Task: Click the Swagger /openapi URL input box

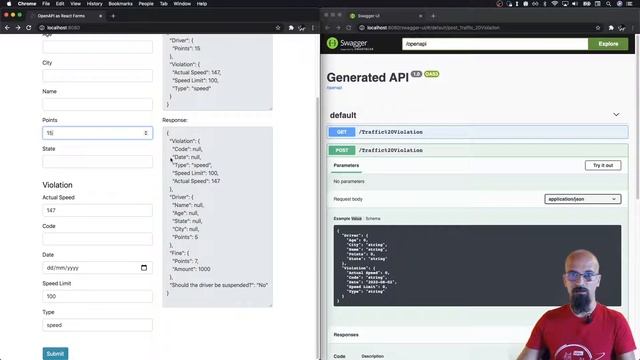Action: coord(495,44)
